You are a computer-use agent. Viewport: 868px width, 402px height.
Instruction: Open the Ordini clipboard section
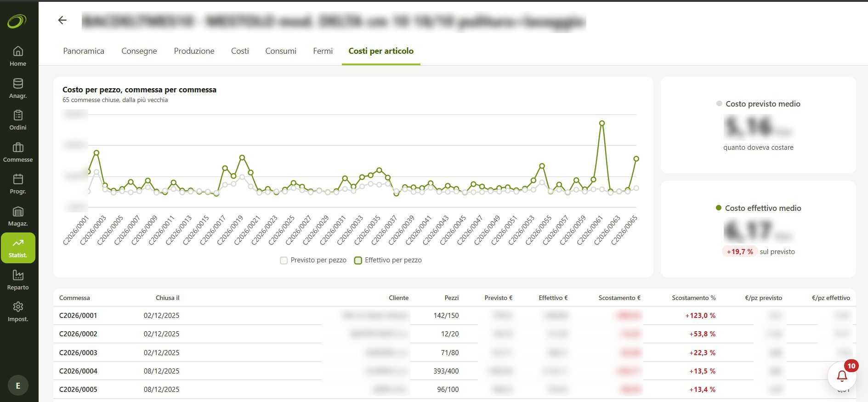coord(18,120)
